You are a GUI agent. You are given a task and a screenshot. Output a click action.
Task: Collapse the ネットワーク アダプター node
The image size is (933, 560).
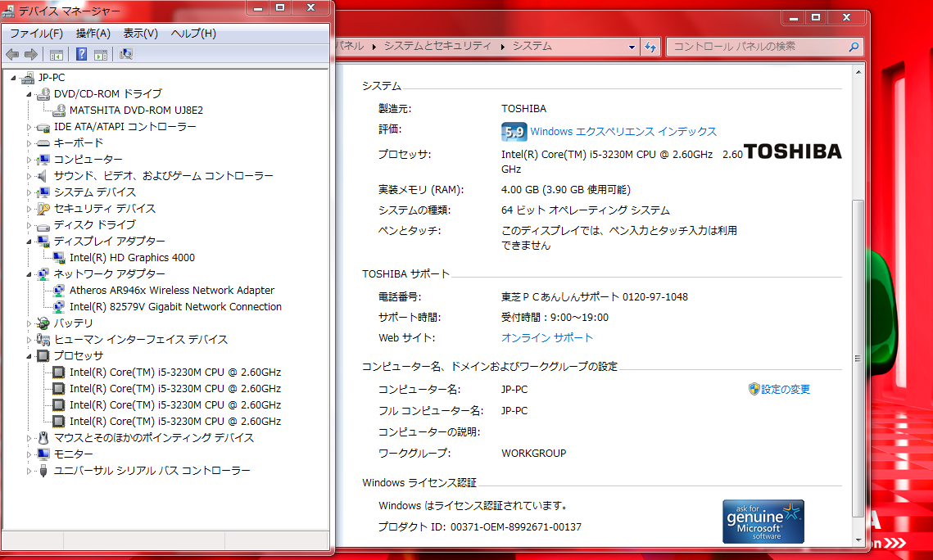[x=29, y=274]
